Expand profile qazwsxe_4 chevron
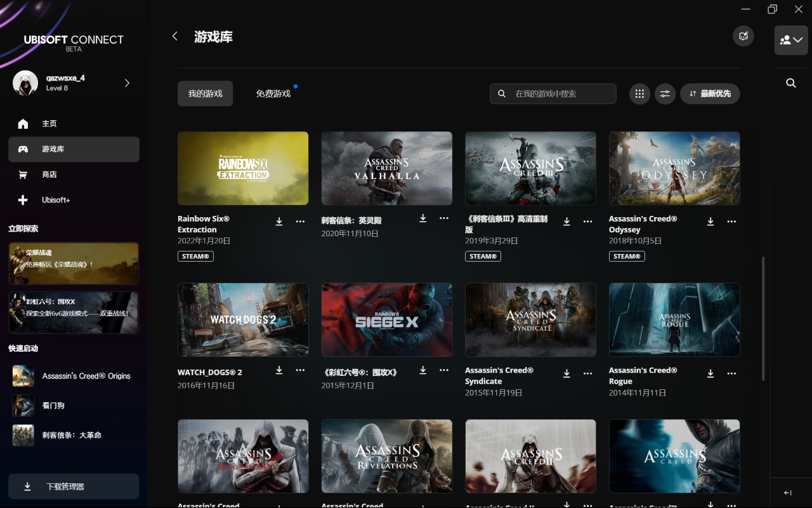 point(127,83)
